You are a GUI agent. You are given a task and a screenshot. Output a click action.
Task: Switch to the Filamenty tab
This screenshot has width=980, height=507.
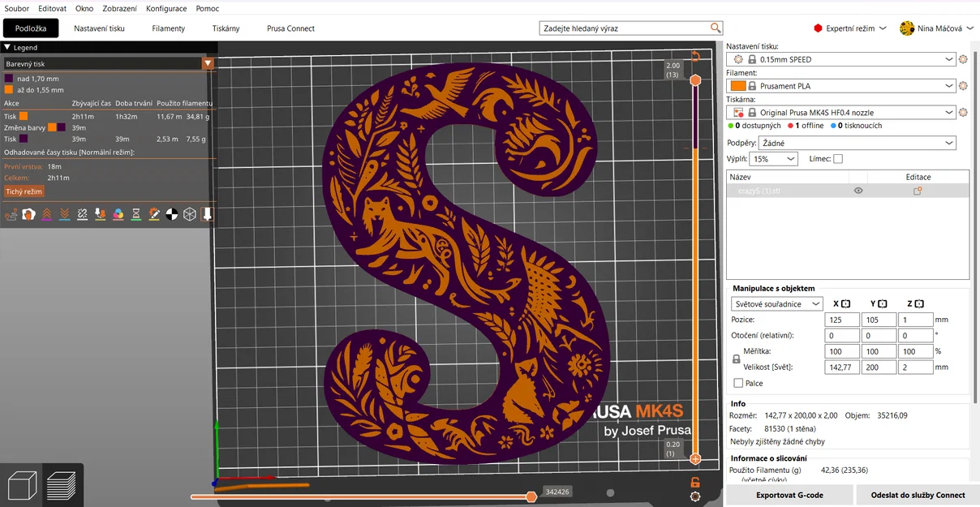(169, 28)
